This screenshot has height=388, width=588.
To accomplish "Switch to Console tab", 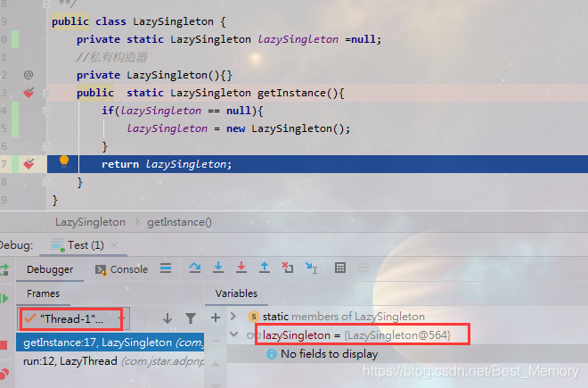I will (121, 269).
